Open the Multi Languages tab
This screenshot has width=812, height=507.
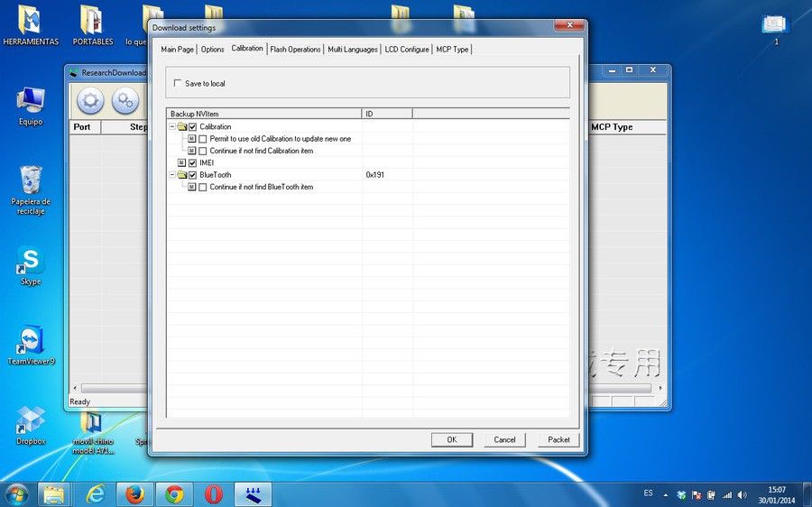tap(352, 50)
